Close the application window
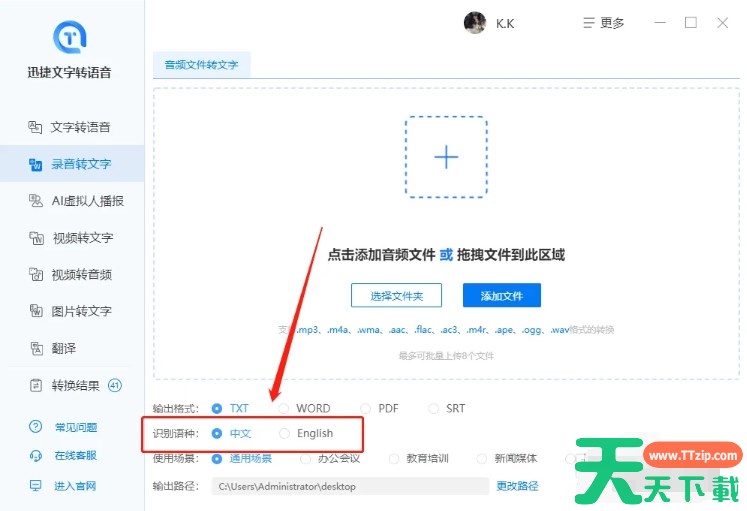Screen dimensions: 747x511 (723, 22)
